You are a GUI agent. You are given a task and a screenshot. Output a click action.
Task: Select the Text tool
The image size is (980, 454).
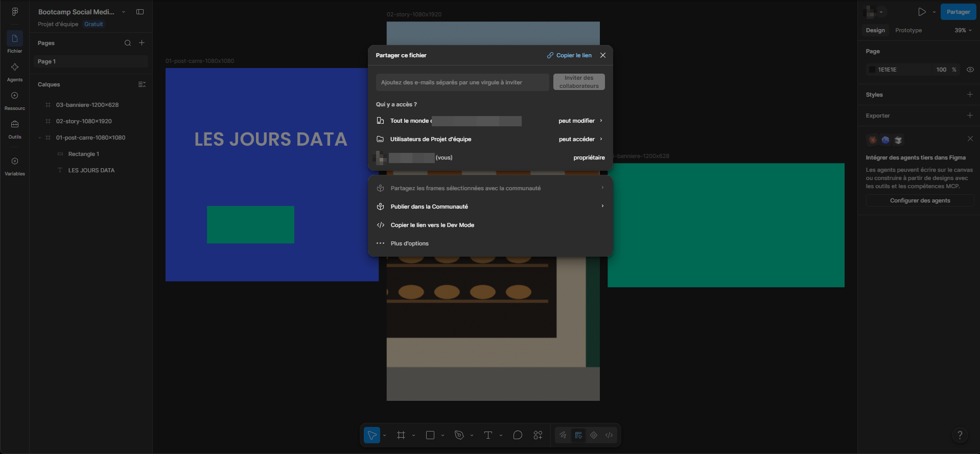pos(488,435)
